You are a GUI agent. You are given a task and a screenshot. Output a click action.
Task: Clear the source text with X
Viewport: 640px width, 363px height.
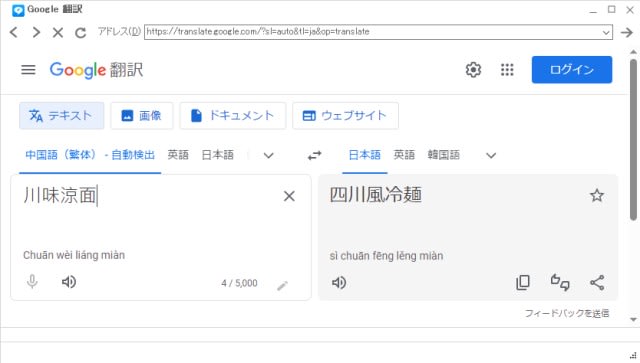tap(289, 196)
